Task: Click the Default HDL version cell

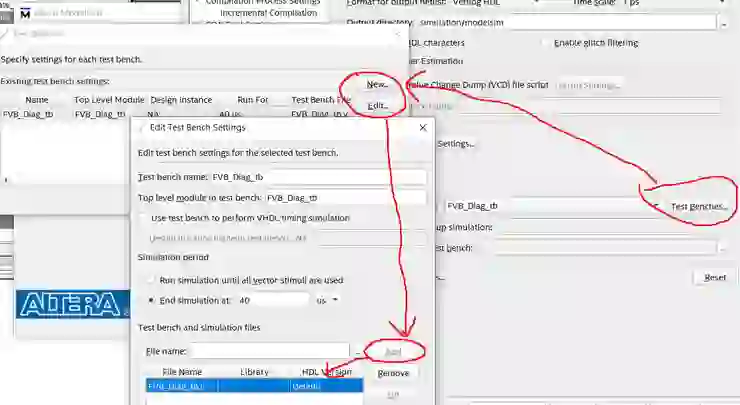Action: (326, 386)
